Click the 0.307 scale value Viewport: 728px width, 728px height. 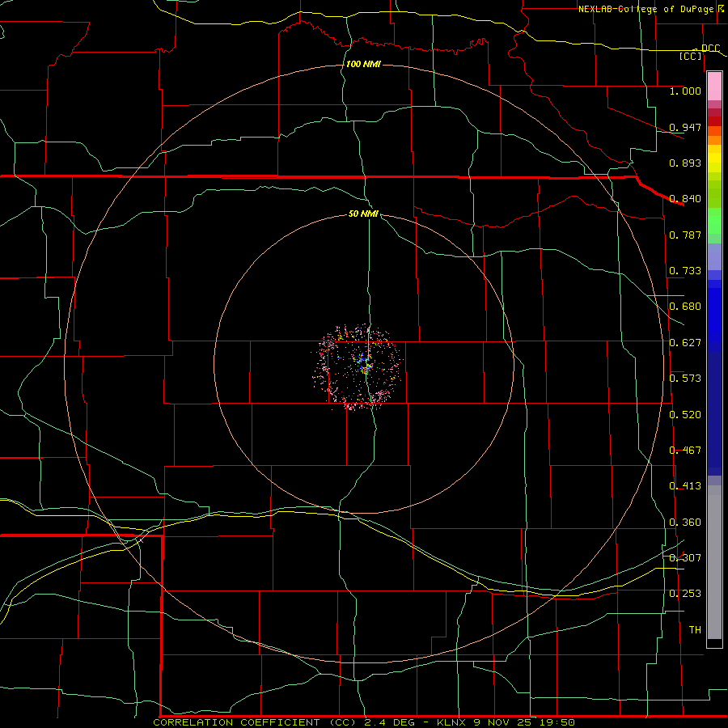tap(685, 558)
